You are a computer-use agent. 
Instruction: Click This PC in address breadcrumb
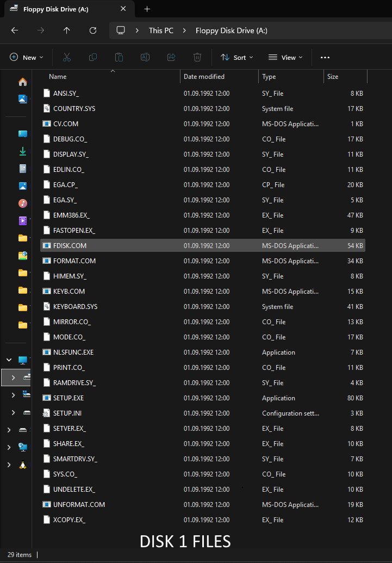(161, 30)
